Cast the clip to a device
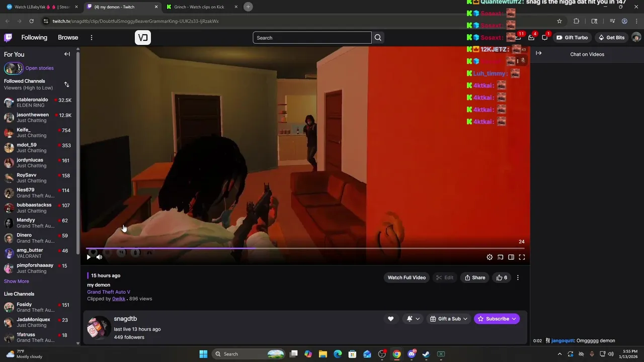644x362 pixels. tap(500, 257)
